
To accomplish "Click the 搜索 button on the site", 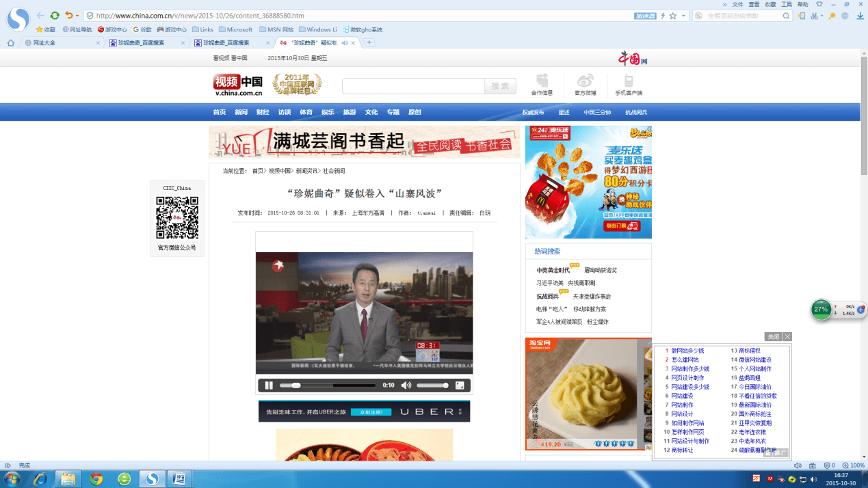I will (500, 86).
